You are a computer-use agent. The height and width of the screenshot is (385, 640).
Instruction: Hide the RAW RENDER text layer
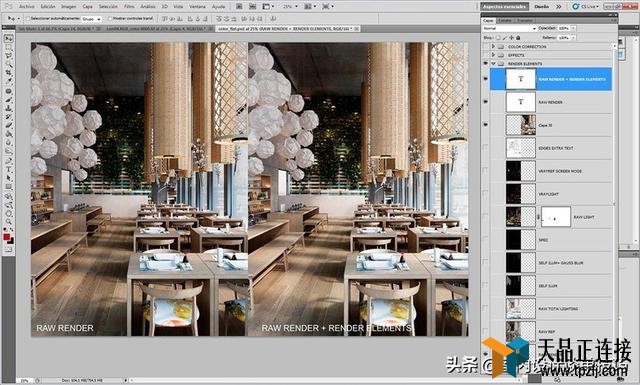(485, 102)
